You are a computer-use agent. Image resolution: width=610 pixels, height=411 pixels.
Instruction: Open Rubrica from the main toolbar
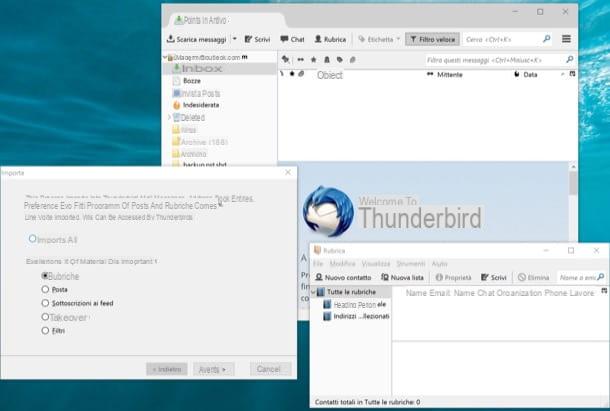click(x=330, y=39)
